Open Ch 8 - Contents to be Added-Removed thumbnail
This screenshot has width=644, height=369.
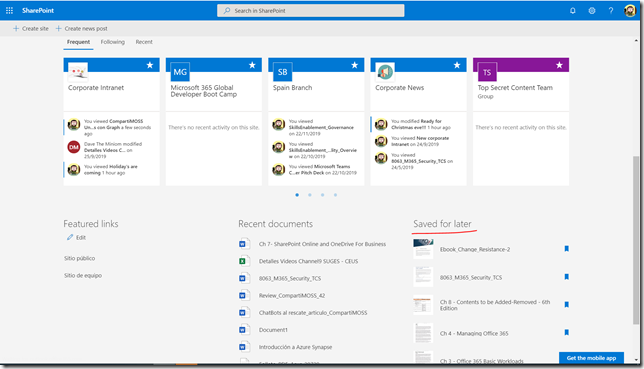tap(423, 304)
